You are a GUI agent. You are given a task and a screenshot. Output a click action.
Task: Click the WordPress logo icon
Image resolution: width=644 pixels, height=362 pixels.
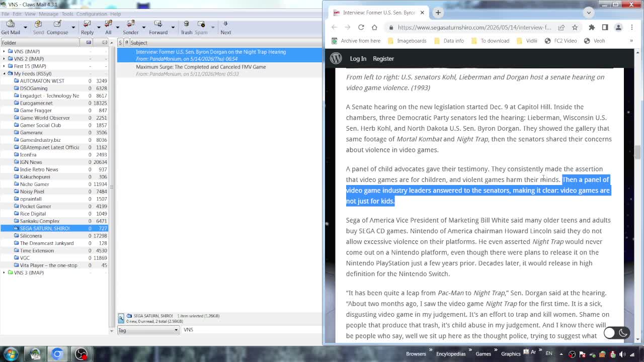(x=336, y=58)
